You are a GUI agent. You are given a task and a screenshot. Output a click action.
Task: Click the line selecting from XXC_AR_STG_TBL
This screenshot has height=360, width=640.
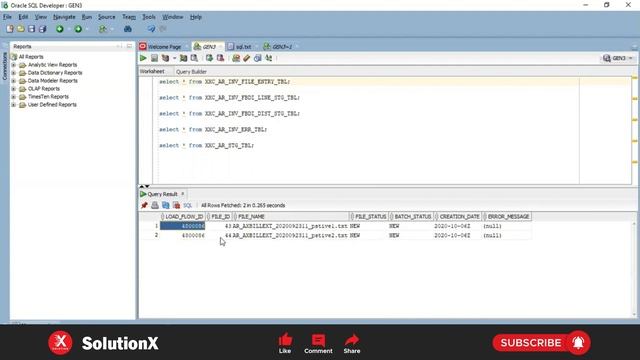click(206, 145)
